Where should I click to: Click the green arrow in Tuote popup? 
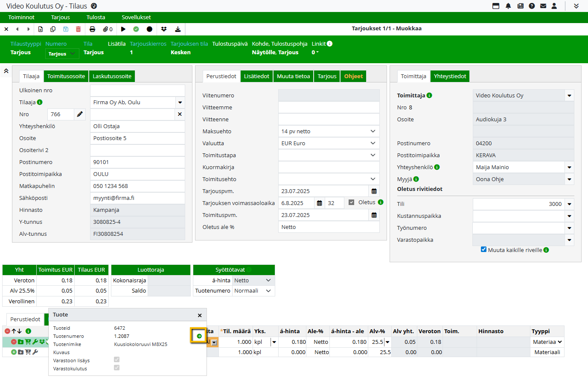(199, 336)
